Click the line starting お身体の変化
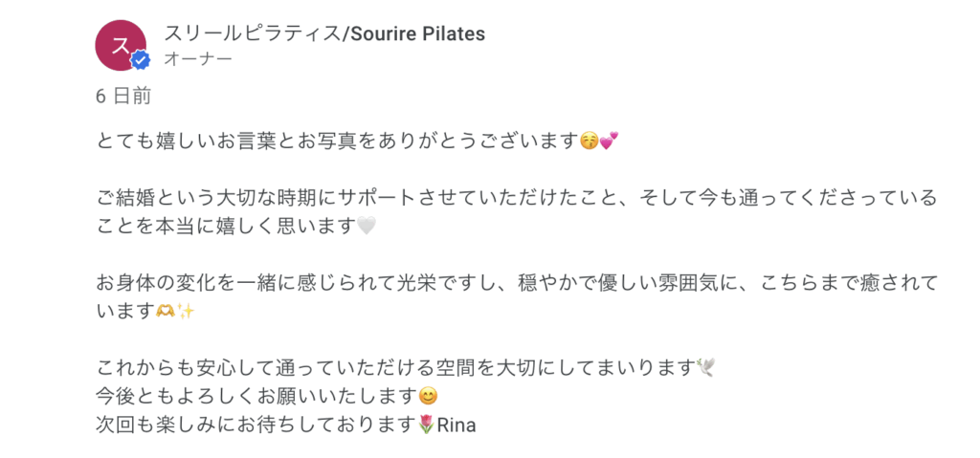This screenshot has height=458, width=980. [517, 284]
